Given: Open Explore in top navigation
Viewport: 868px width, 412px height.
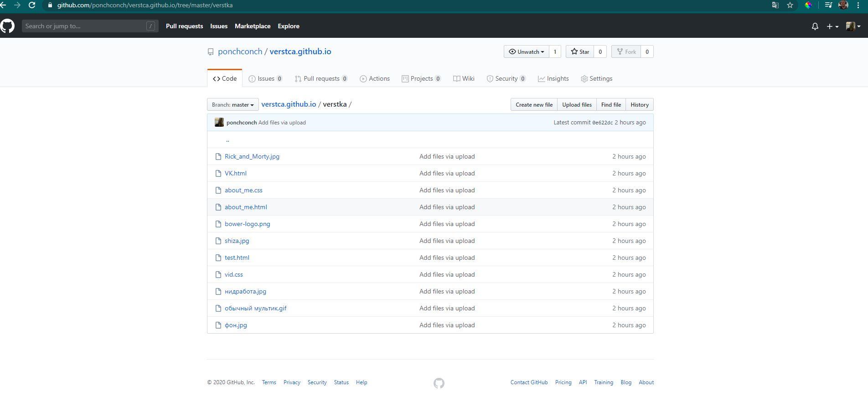Looking at the screenshot, I should (289, 26).
